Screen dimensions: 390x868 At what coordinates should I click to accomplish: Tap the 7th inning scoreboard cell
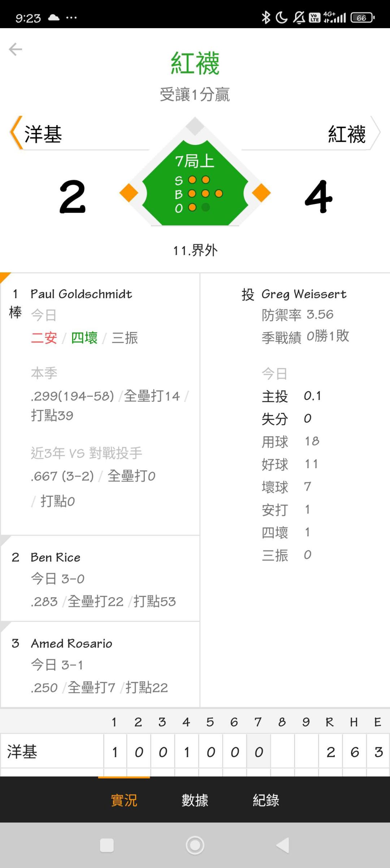259,752
